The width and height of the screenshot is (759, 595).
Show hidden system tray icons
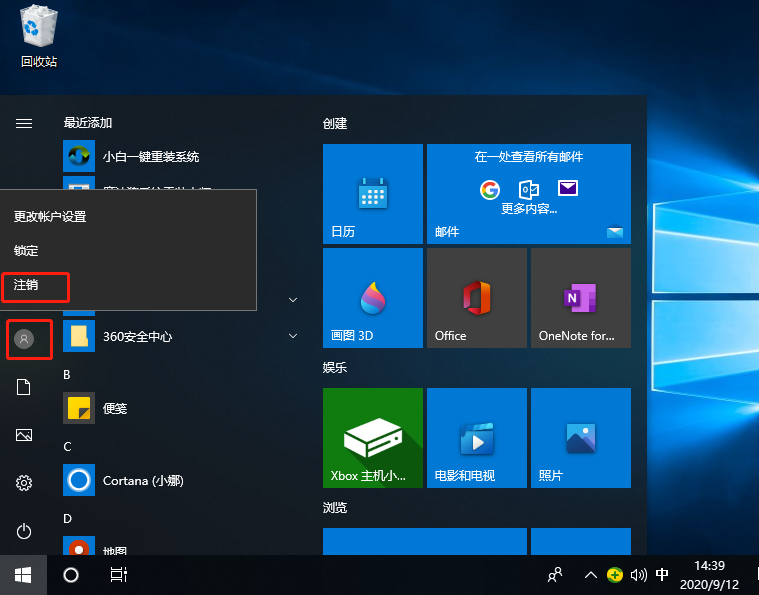(591, 575)
